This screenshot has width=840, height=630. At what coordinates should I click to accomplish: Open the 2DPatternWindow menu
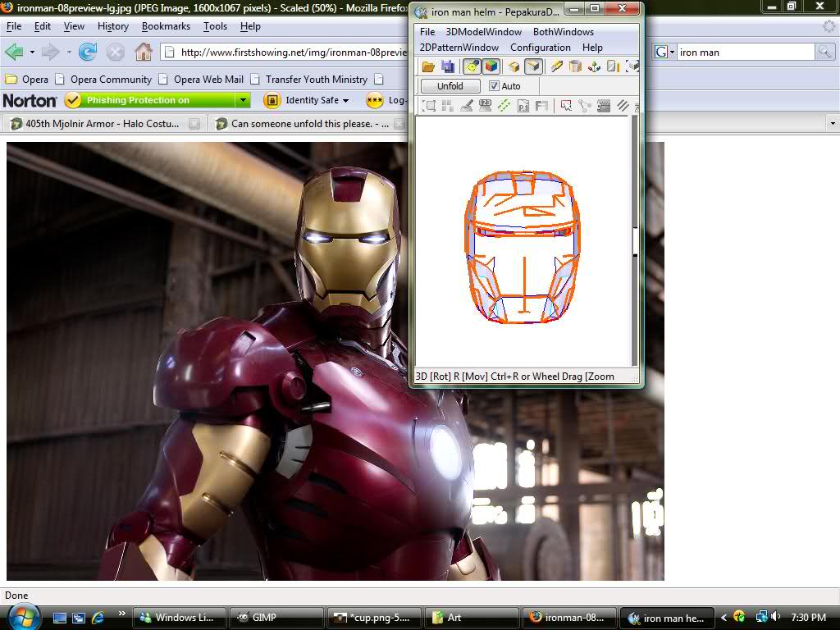click(459, 47)
